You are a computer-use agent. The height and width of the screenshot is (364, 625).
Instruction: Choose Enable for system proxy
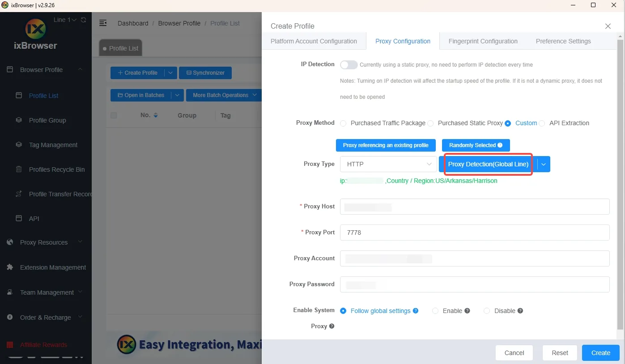435,311
